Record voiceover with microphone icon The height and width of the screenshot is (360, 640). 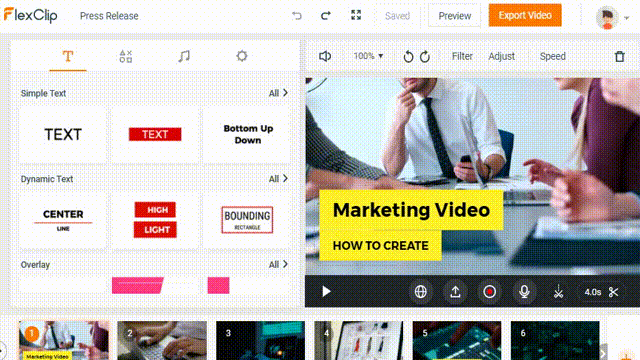pyautogui.click(x=524, y=291)
